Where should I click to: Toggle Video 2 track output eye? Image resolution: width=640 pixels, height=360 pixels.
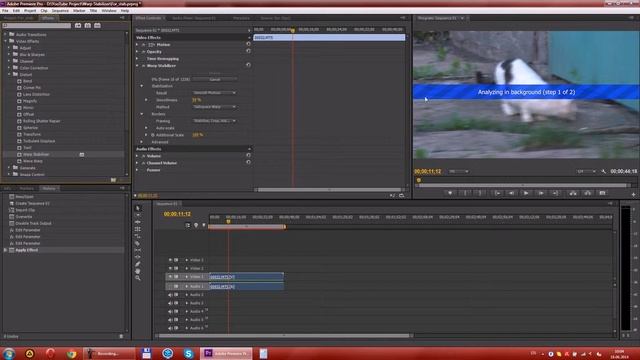tap(170, 268)
